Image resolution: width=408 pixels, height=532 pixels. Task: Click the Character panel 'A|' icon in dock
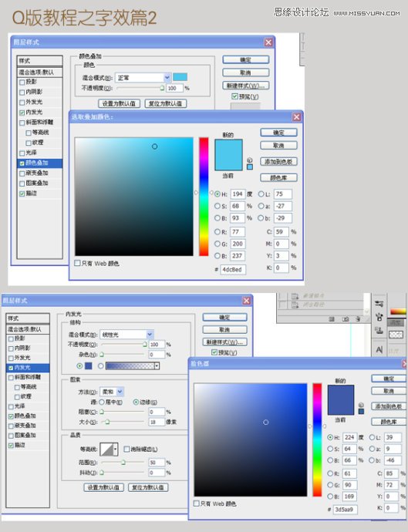379,349
